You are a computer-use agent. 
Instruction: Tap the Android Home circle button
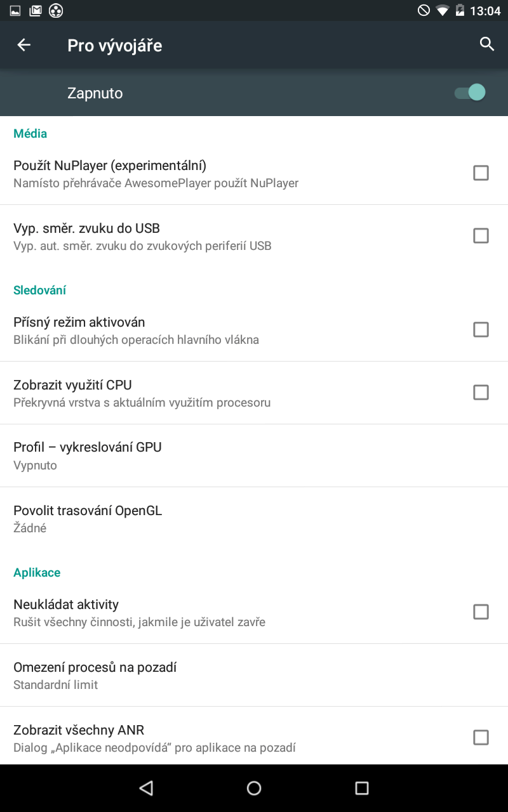tap(254, 788)
